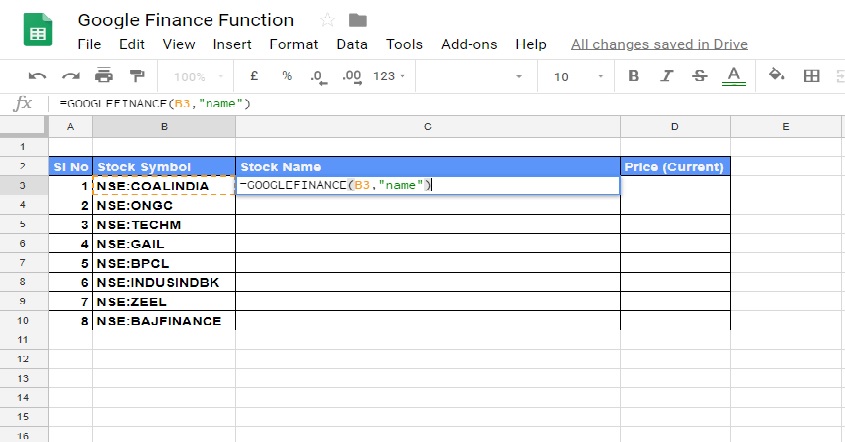Toggle italic formatting
The image size is (845, 442).
tap(667, 76)
